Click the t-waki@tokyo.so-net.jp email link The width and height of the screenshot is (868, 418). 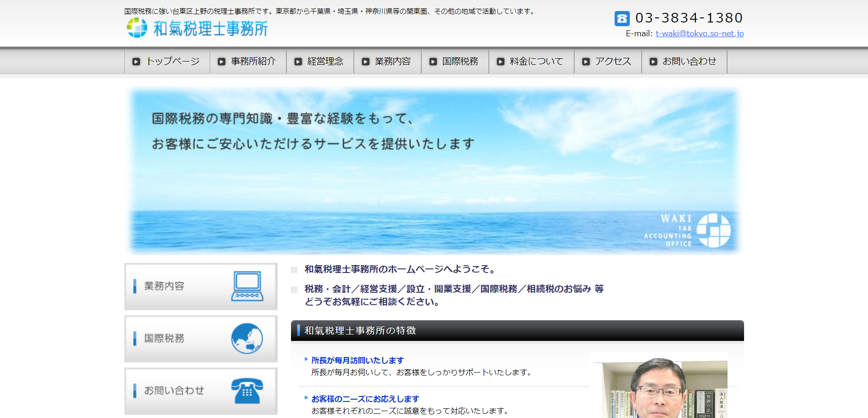pos(699,33)
